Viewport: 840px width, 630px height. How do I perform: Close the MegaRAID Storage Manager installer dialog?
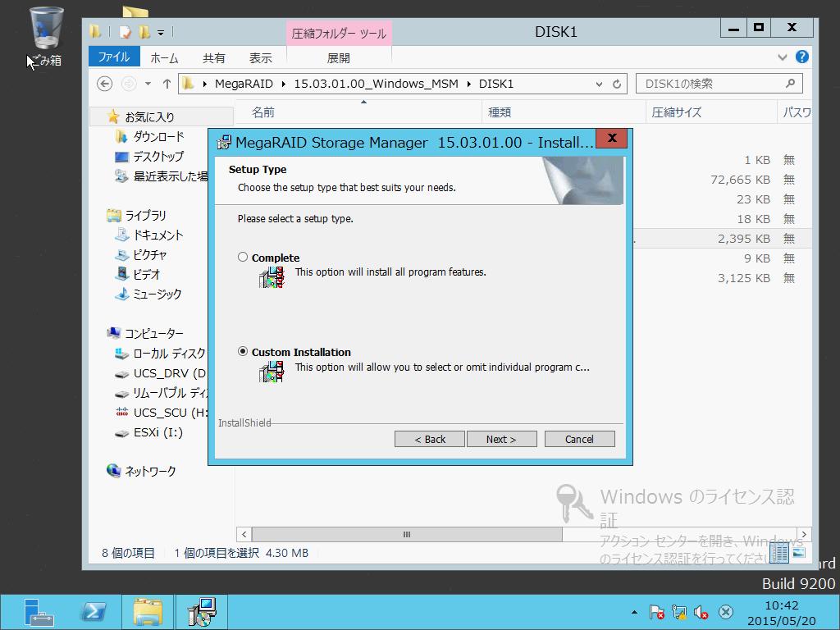click(611, 138)
